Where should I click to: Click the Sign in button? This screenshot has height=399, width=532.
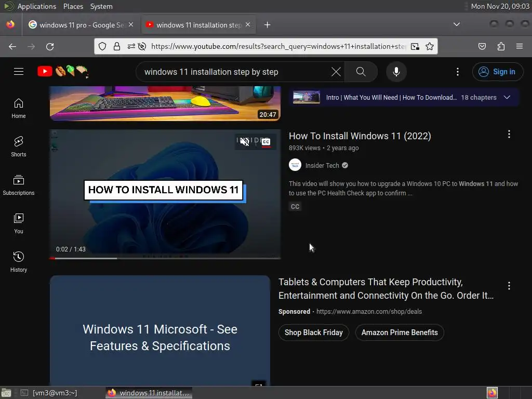tap(497, 72)
